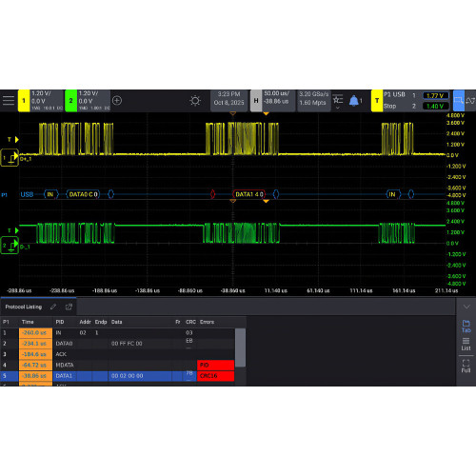Click channel 1 ground marker D+_1

(x=10, y=158)
